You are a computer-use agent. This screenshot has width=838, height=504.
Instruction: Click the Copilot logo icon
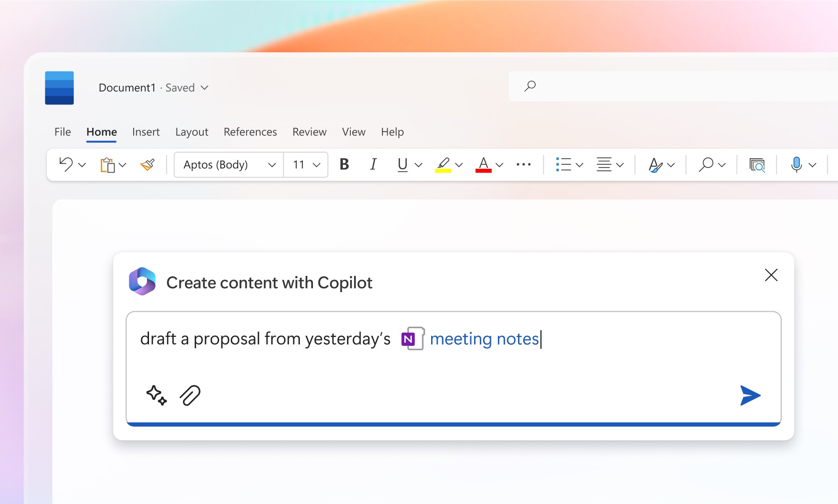click(142, 281)
